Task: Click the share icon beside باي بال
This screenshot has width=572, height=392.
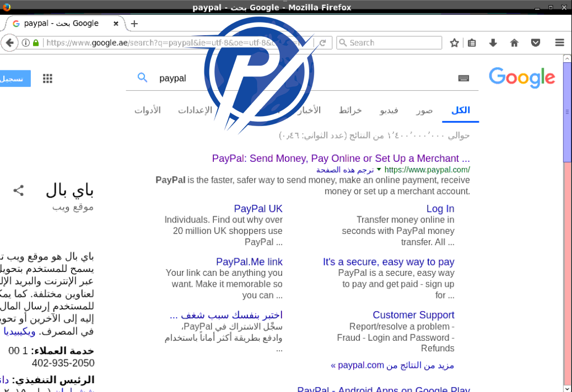Action: point(19,190)
